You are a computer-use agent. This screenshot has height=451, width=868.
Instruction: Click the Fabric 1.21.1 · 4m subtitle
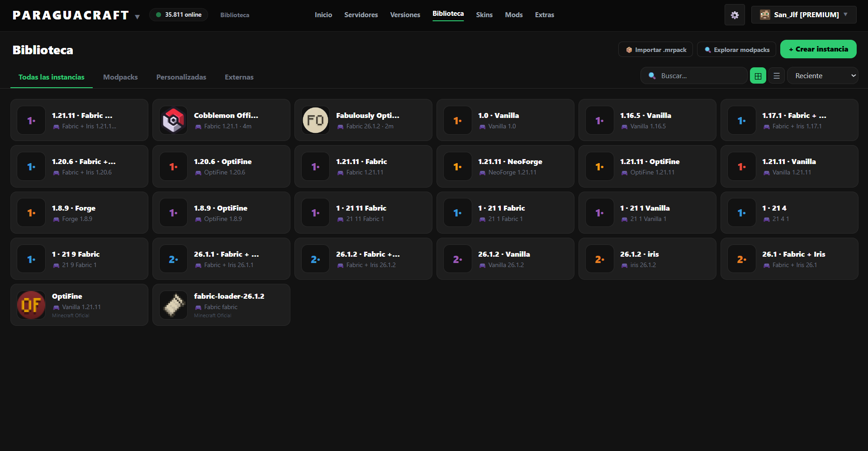click(228, 127)
